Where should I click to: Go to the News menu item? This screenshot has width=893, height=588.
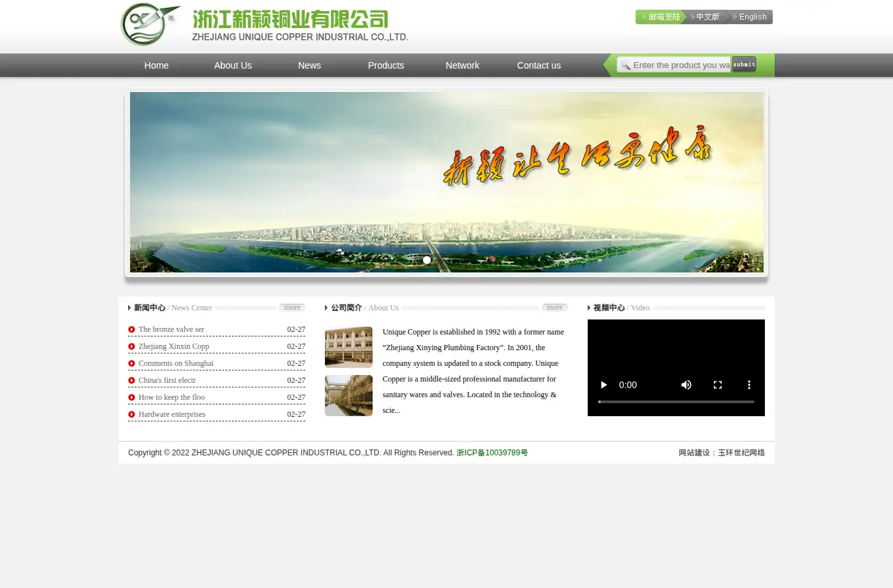(309, 65)
